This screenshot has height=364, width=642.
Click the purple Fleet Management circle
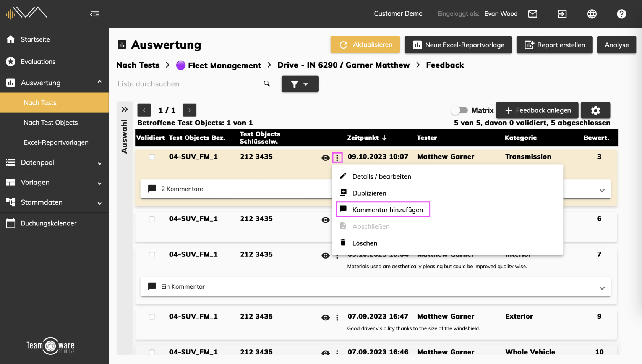(181, 65)
